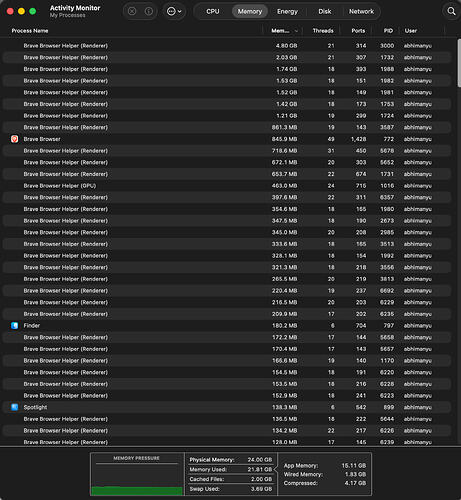Click the 861.3 MB memory value
The width and height of the screenshot is (461, 500).
(284, 127)
